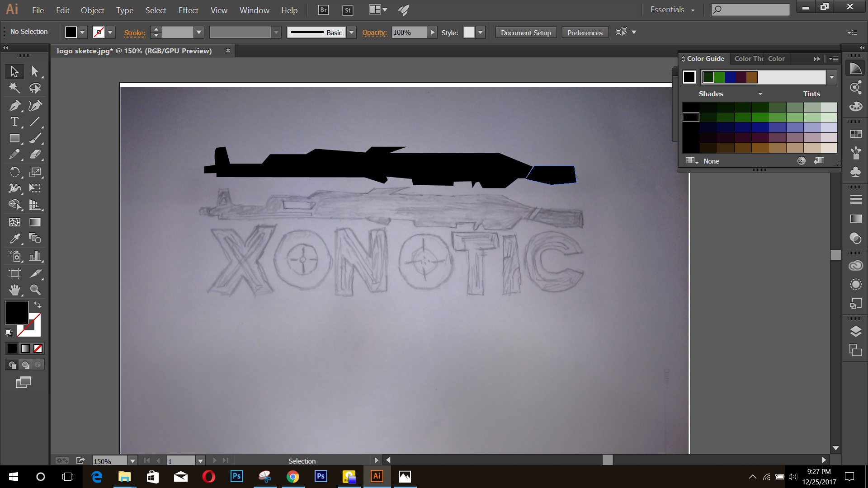Open the File menu
868x488 pixels.
tap(38, 10)
